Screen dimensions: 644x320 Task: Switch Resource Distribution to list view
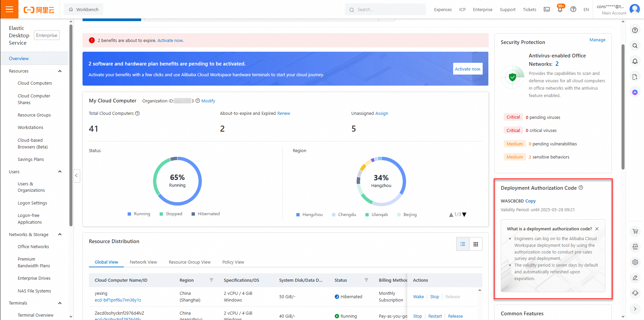click(x=463, y=244)
